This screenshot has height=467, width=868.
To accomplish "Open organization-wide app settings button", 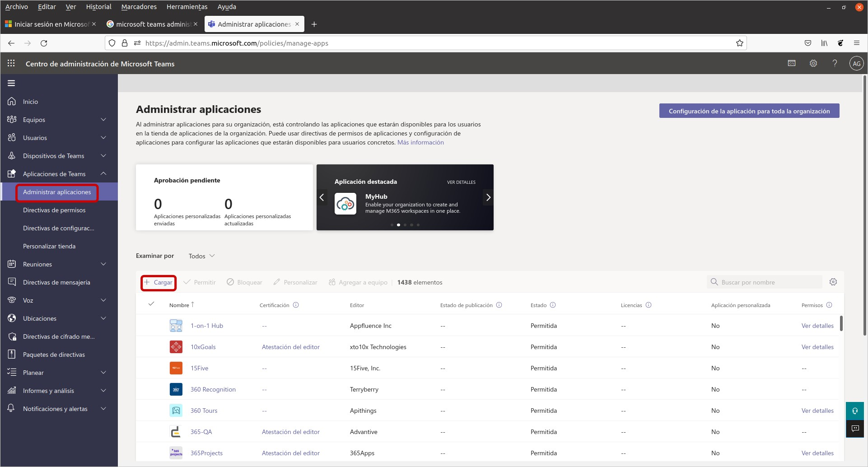I will pyautogui.click(x=749, y=111).
